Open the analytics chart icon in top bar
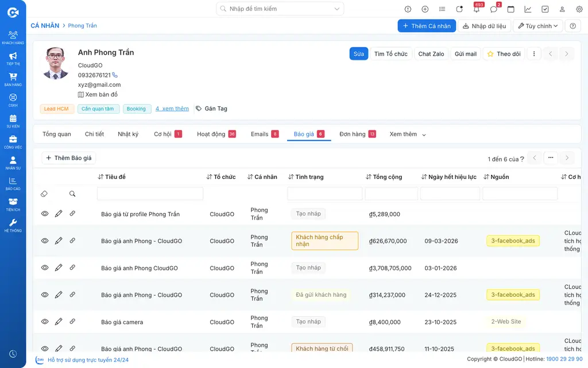Image resolution: width=588 pixels, height=368 pixels. pyautogui.click(x=528, y=9)
